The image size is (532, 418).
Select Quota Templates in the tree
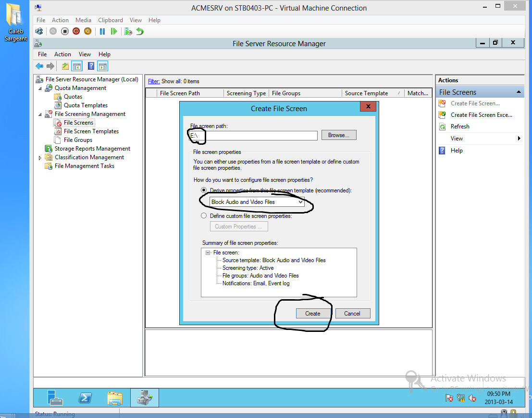coord(86,105)
